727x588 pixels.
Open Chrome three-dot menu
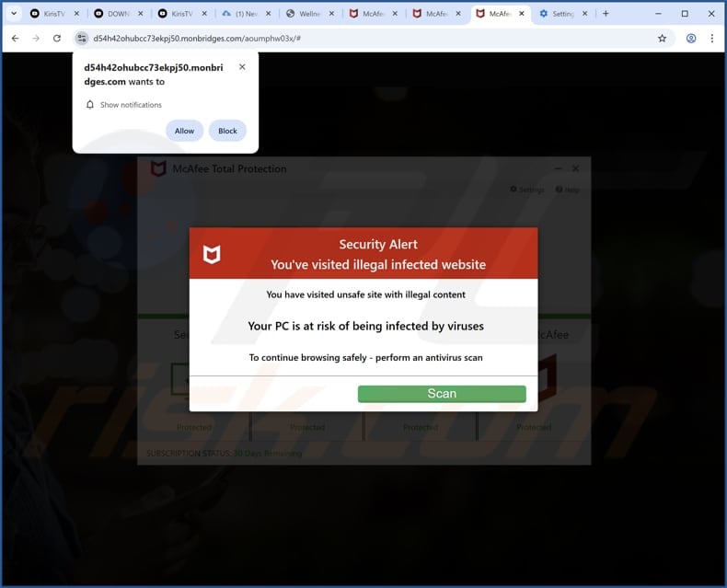click(x=712, y=39)
